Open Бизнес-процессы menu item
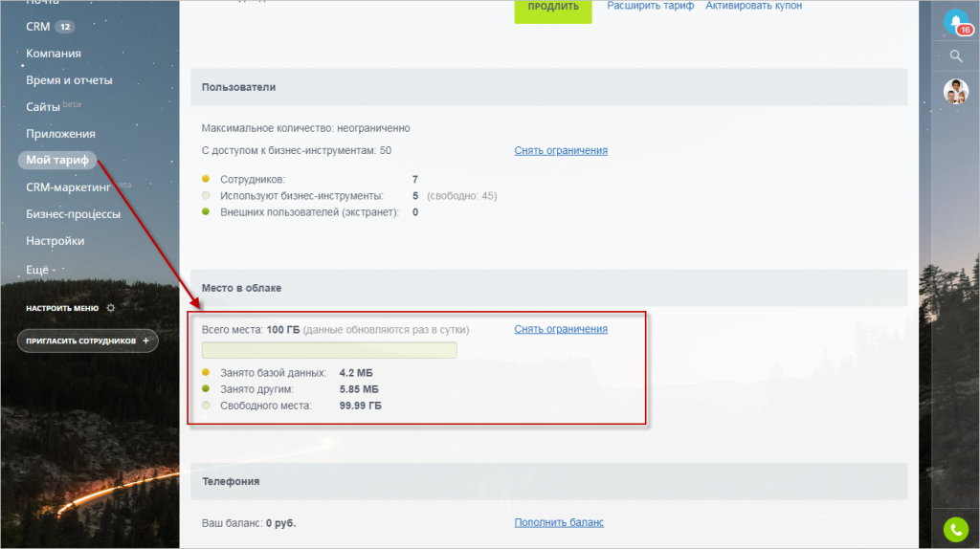980x549 pixels. [x=73, y=214]
